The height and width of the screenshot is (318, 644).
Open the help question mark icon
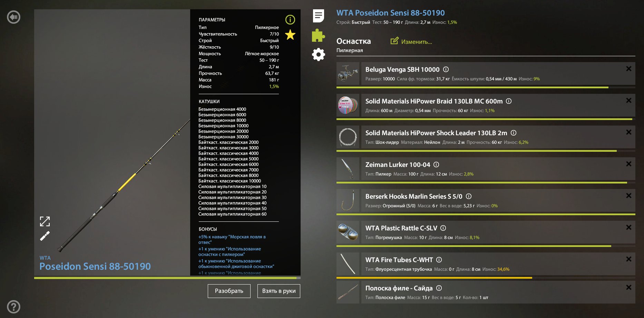tap(14, 307)
